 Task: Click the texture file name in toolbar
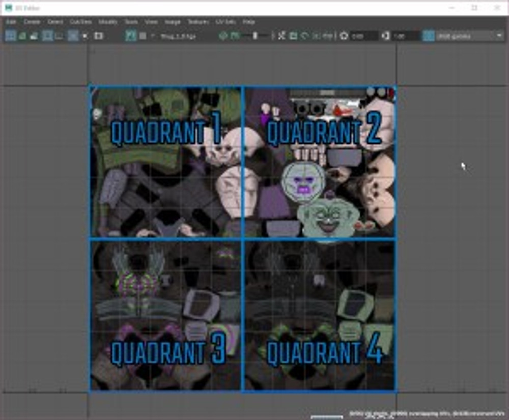click(x=178, y=36)
